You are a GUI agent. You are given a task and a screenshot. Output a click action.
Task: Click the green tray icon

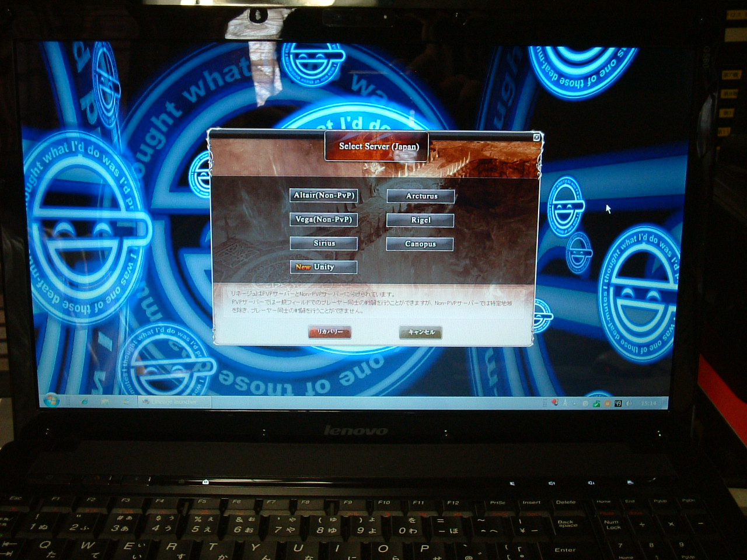tap(597, 403)
